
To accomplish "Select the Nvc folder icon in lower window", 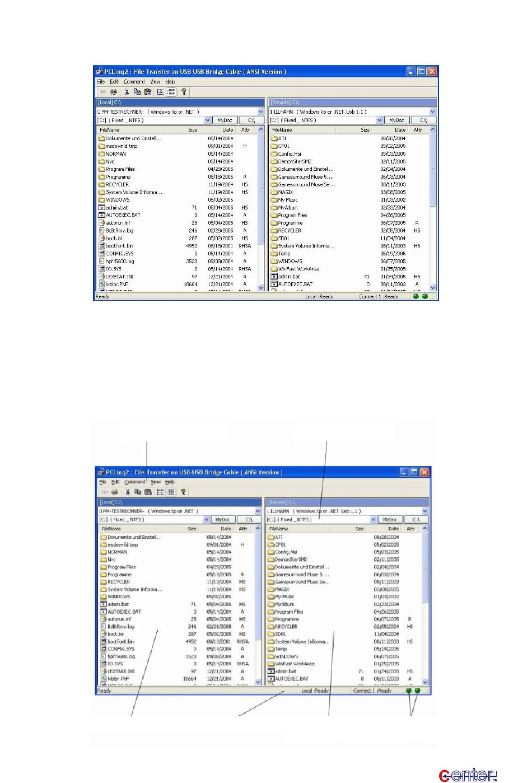I will (103, 560).
